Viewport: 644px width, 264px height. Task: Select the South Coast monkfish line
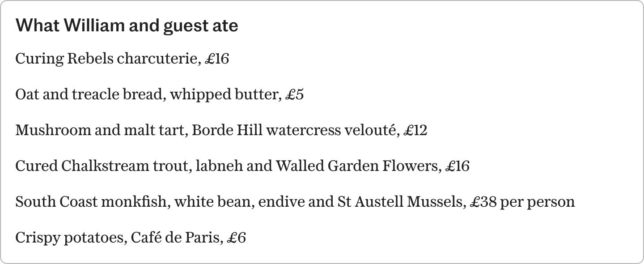(295, 202)
